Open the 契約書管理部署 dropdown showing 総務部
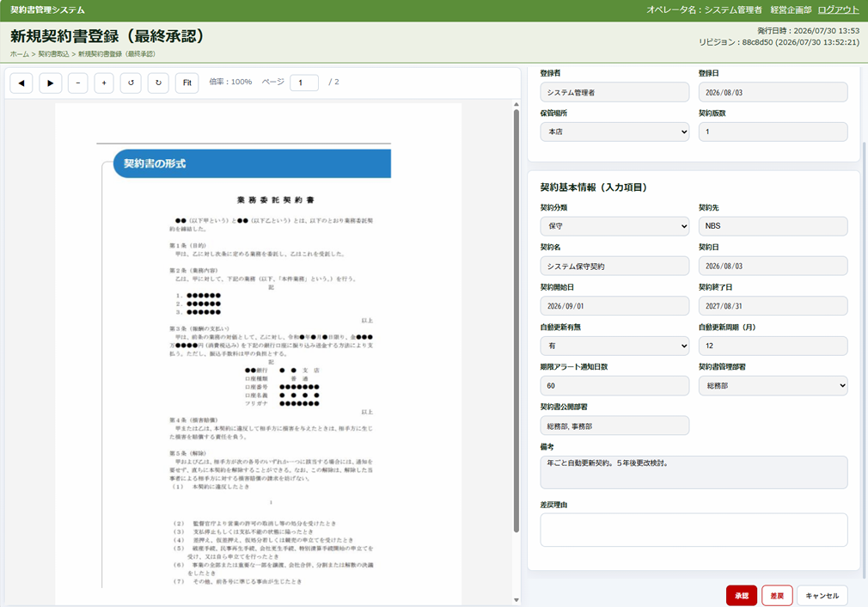 [x=773, y=385]
